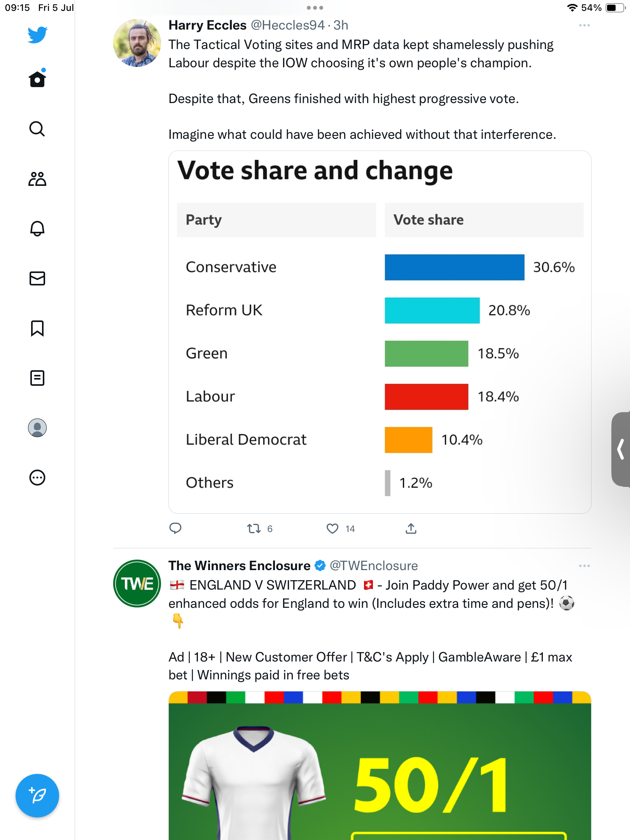Open more options on Harry Eccles' tweet
This screenshot has width=630, height=840.
(x=584, y=26)
